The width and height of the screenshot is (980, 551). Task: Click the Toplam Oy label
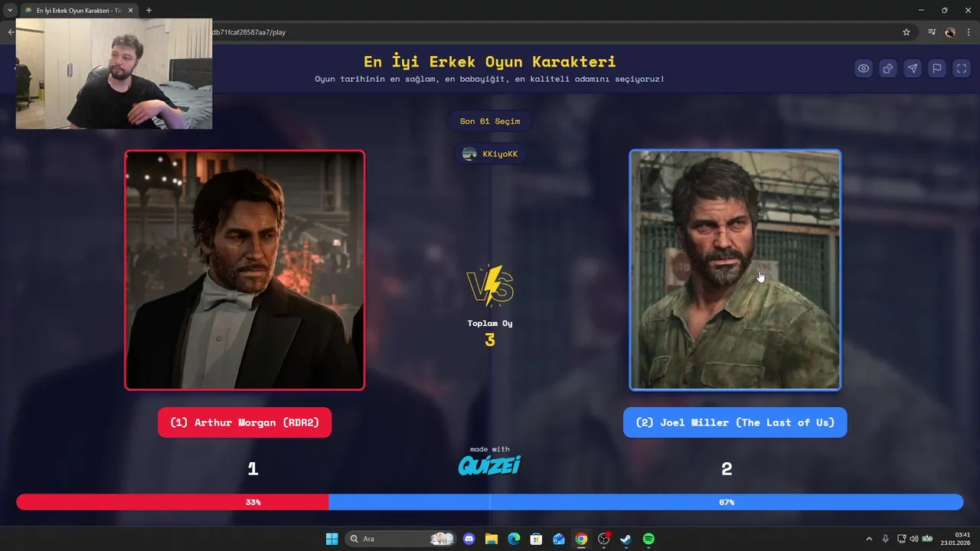pos(490,323)
